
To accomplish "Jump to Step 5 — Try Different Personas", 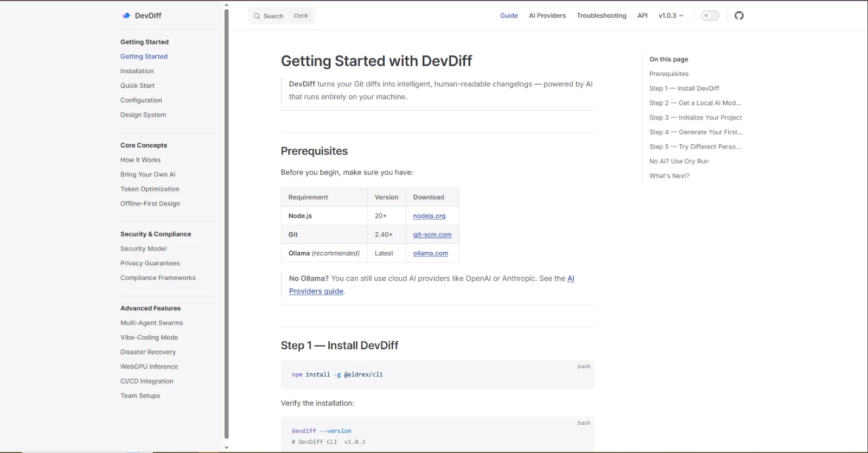I will [x=695, y=148].
